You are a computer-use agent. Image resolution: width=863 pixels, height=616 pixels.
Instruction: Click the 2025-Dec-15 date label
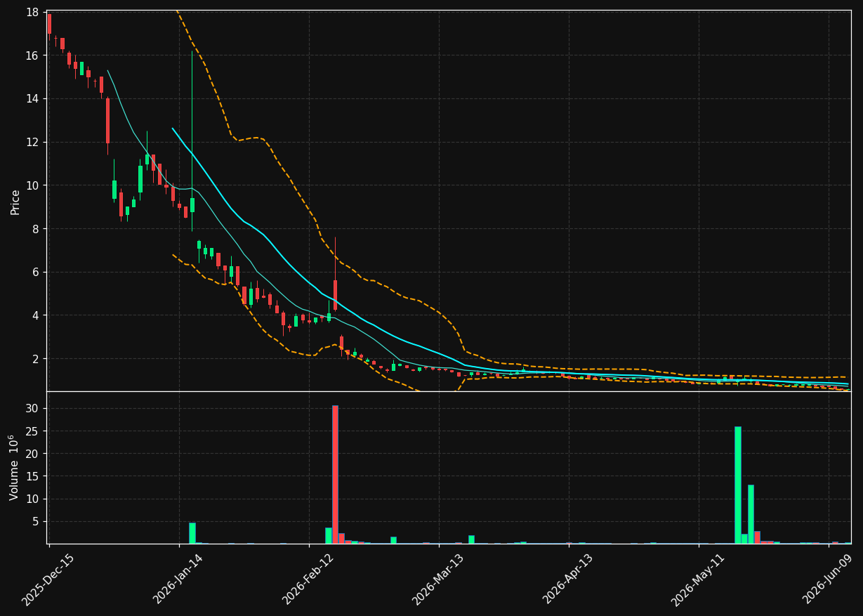[48, 579]
